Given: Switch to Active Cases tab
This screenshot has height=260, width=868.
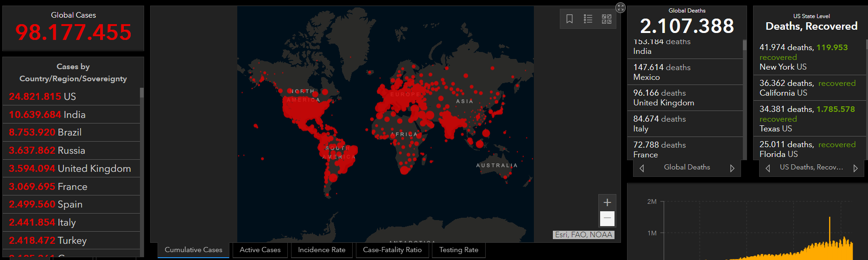Looking at the screenshot, I should tap(260, 250).
